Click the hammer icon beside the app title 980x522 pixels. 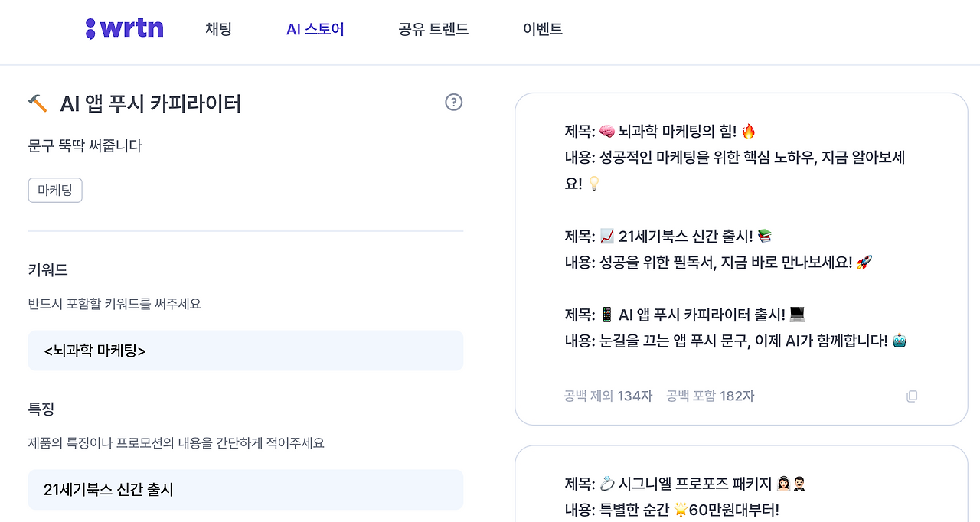tap(39, 102)
